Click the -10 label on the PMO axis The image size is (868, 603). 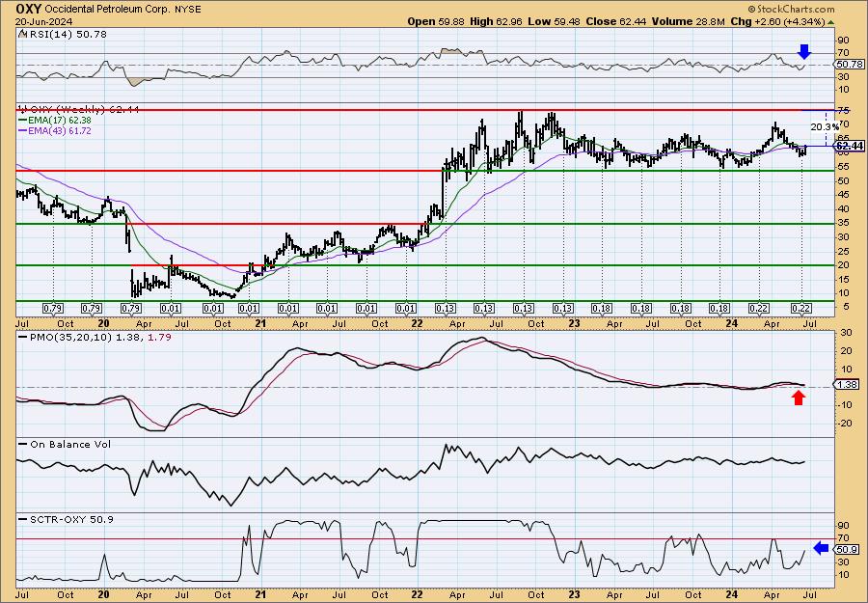point(845,405)
